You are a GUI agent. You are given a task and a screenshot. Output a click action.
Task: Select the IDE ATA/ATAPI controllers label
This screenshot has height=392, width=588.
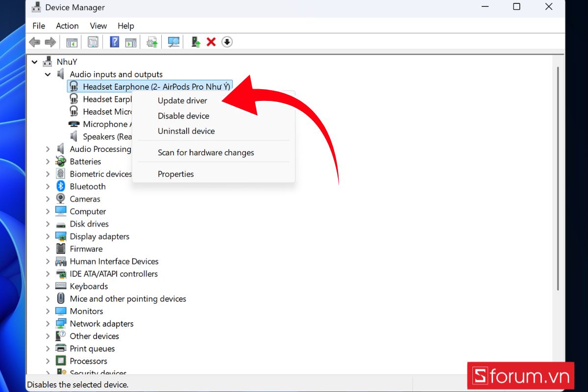point(114,274)
